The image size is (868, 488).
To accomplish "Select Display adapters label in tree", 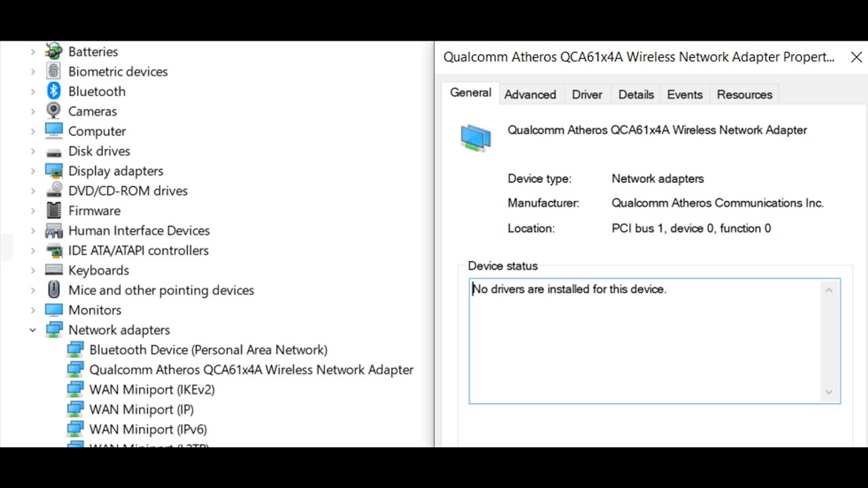I will point(116,171).
